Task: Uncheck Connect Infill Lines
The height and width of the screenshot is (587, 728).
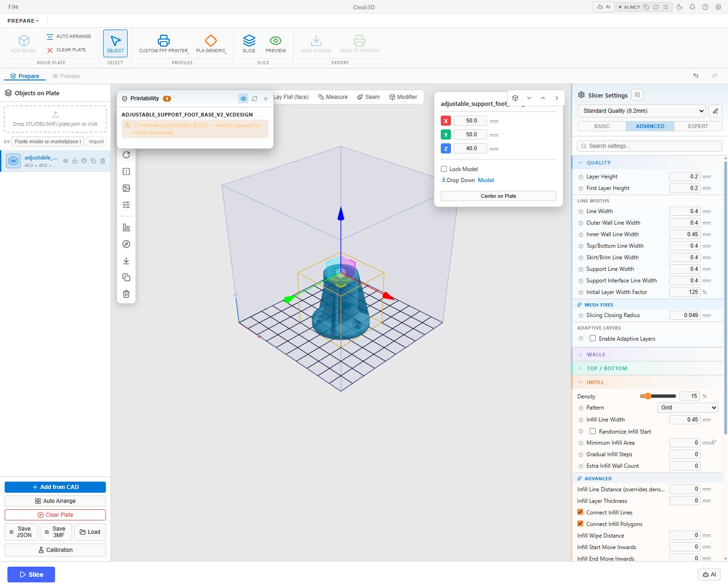Action: [580, 512]
